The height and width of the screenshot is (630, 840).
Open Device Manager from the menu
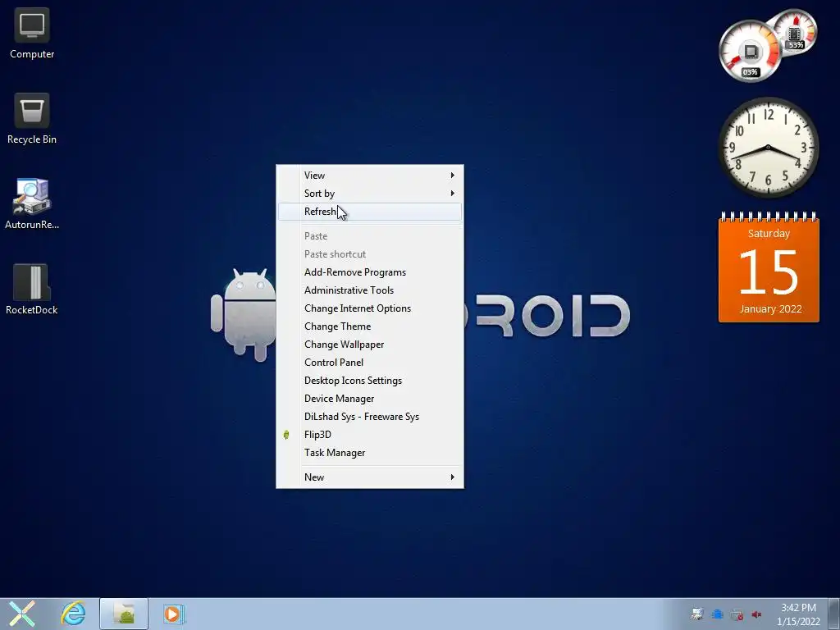(x=370, y=399)
